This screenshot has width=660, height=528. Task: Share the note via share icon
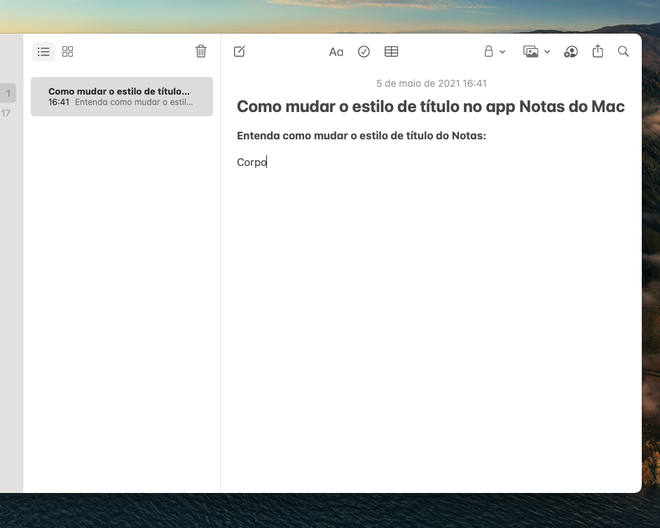pos(598,51)
